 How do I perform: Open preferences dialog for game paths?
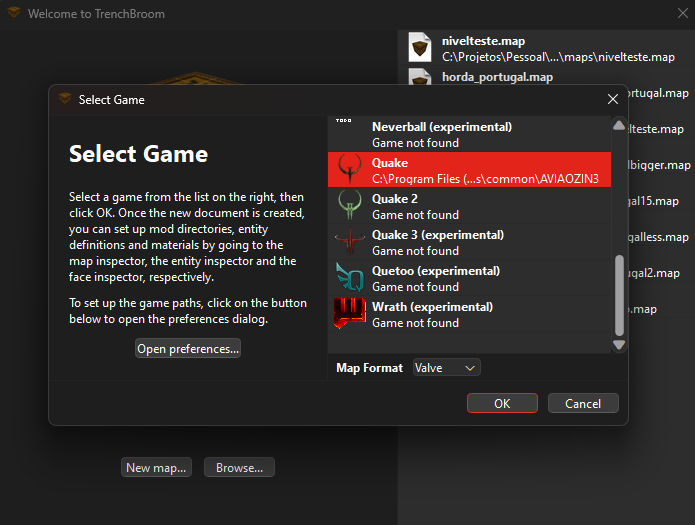coord(188,349)
